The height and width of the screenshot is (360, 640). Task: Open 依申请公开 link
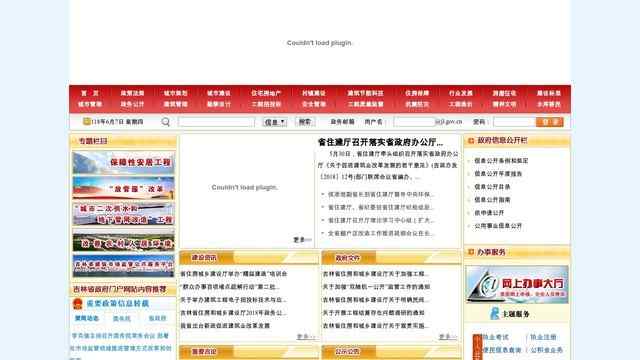[x=489, y=213]
